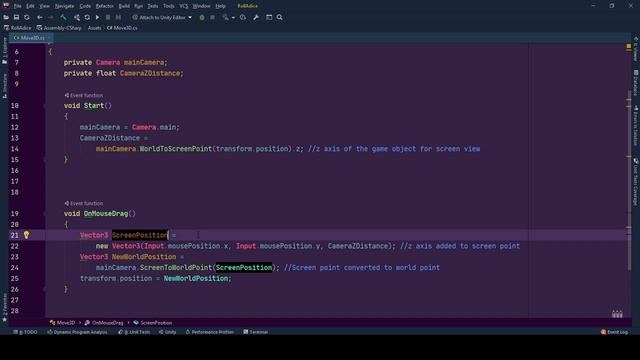Open the Attach to Unity Editor dropdown
This screenshot has width=640, height=360.
162,18
